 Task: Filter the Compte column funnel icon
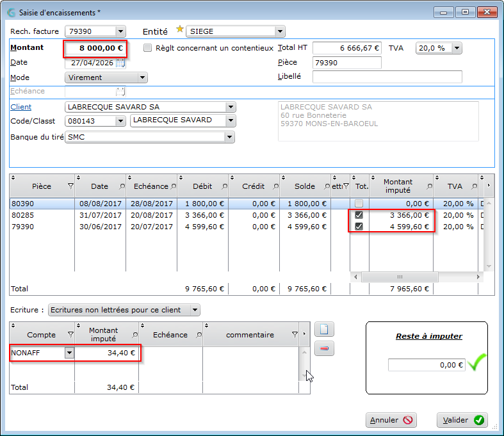(x=70, y=335)
